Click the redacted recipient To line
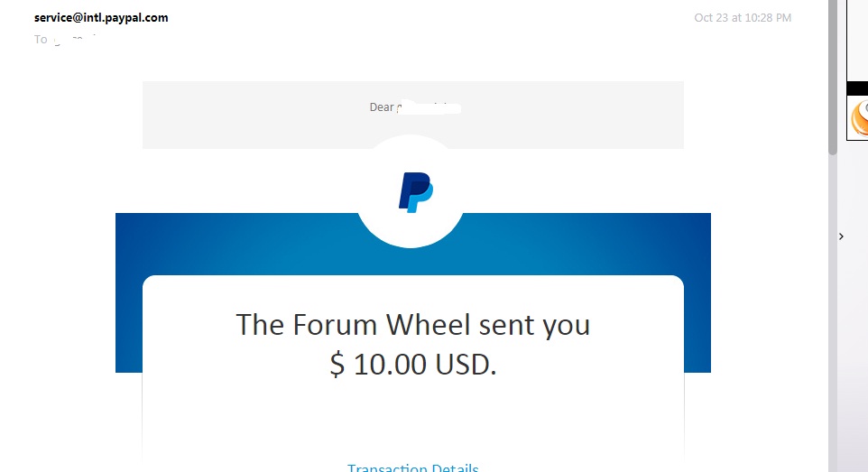 [x=65, y=40]
